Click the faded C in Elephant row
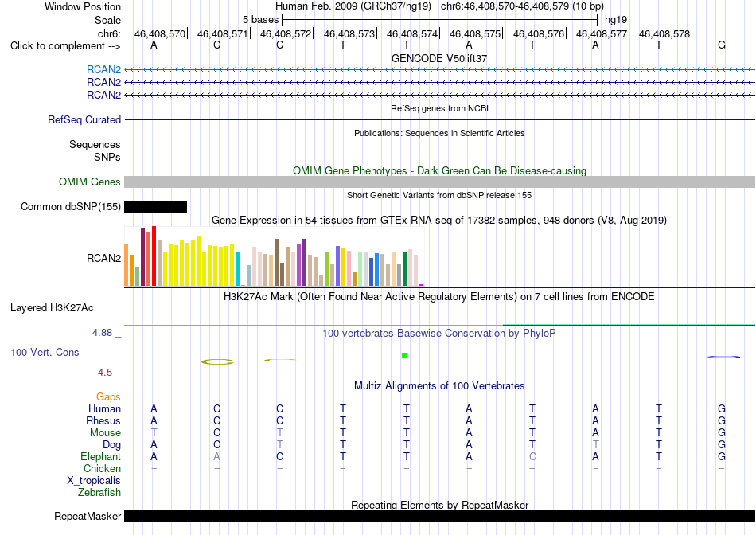This screenshot has height=535, width=756. [532, 456]
